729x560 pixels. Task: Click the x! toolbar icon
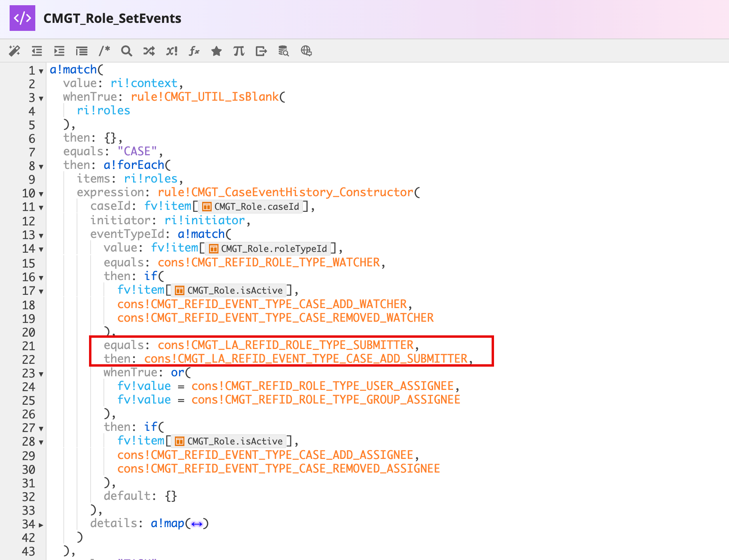(x=172, y=51)
